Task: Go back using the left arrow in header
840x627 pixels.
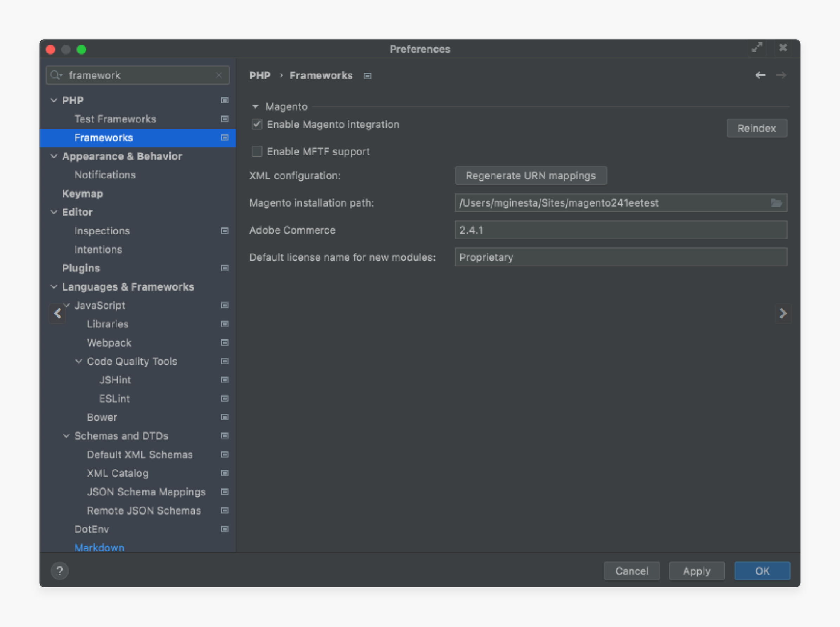Action: coord(760,75)
